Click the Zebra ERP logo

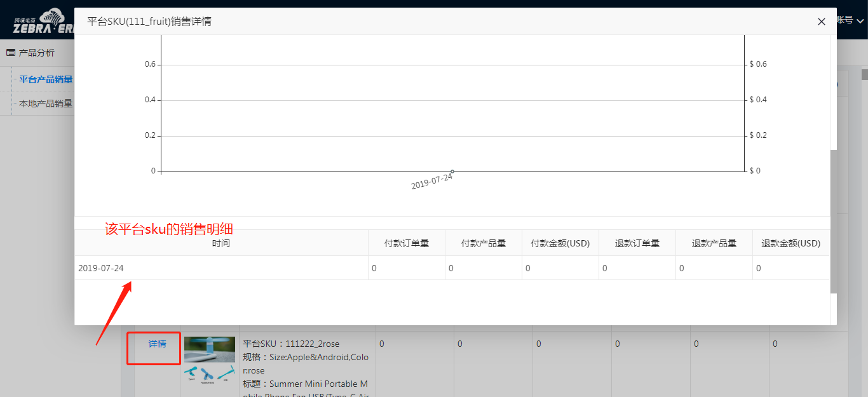coord(39,22)
